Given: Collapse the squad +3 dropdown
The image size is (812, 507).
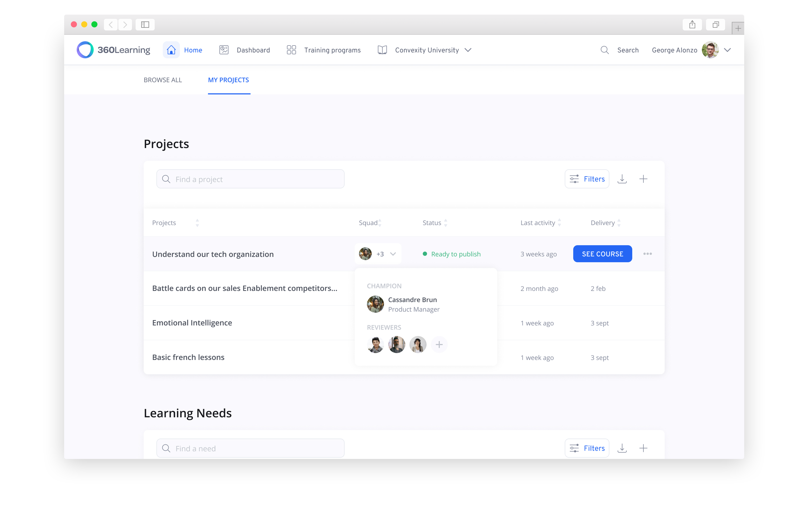Looking at the screenshot, I should tap(393, 254).
